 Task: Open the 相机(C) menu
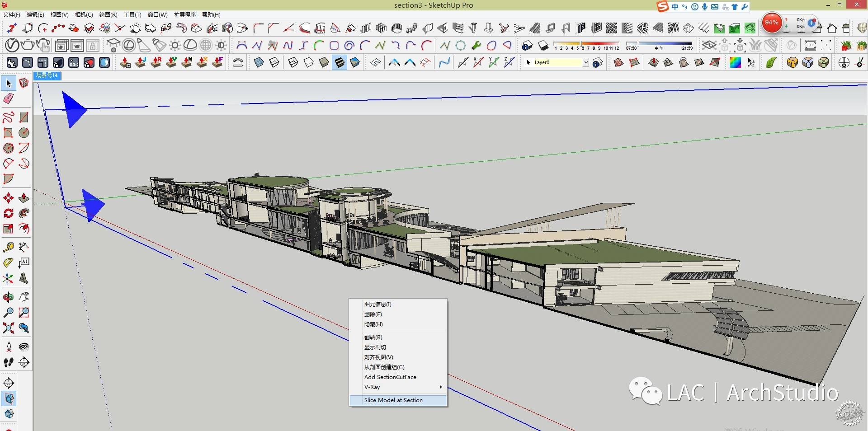coord(84,14)
